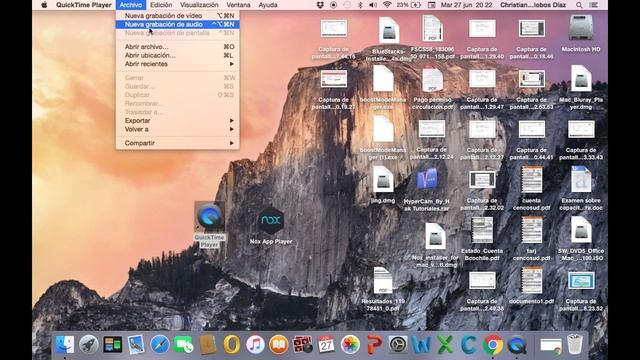Open Photo Booth in the Dock
640x360 pixels.
click(x=302, y=344)
